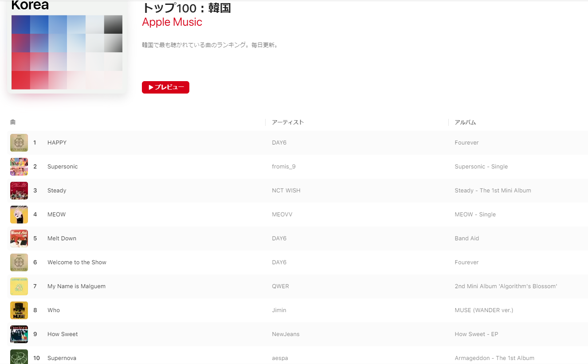Open album MEOW - Single

475,215
